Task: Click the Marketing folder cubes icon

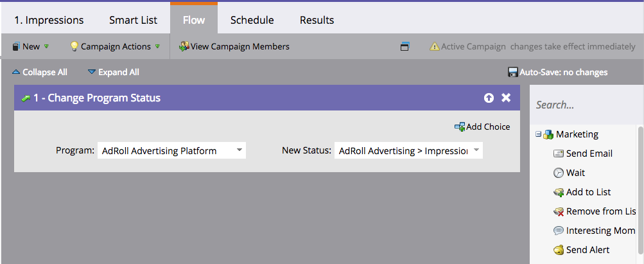Action: pos(549,134)
